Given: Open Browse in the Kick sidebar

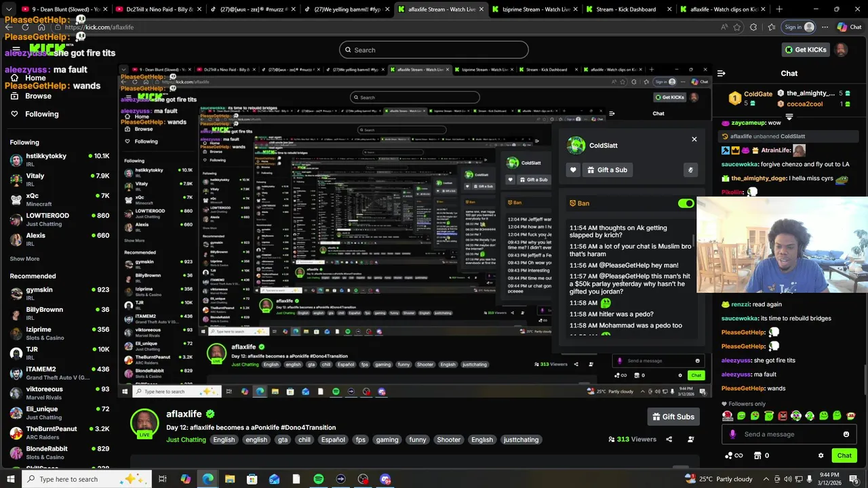Looking at the screenshot, I should [31, 96].
